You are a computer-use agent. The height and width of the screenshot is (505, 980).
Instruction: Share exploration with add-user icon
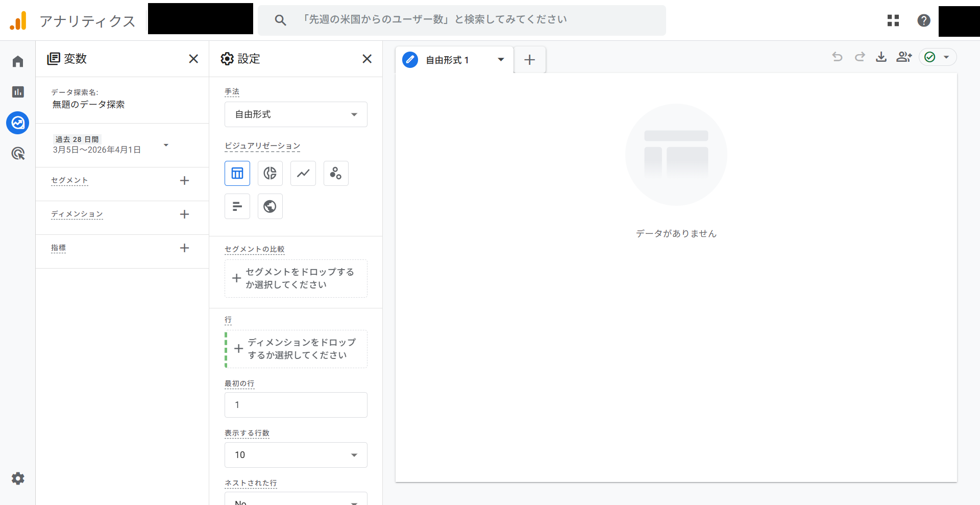[903, 57]
